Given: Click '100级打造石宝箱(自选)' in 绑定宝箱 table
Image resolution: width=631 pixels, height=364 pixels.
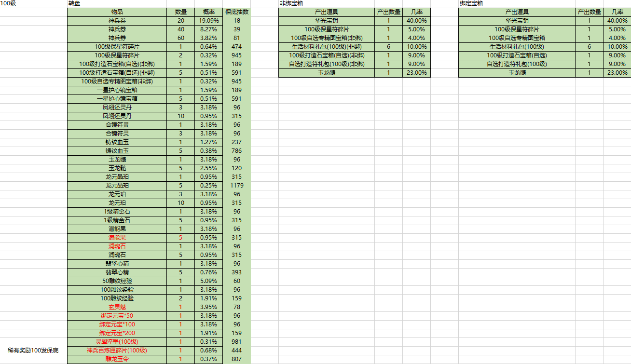Looking at the screenshot, I should [x=516, y=55].
